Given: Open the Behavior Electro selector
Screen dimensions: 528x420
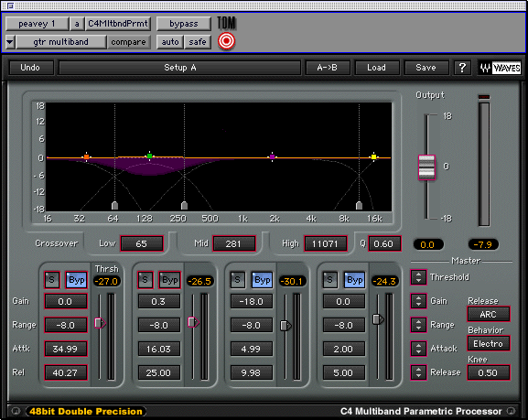Looking at the screenshot, I should (x=489, y=343).
